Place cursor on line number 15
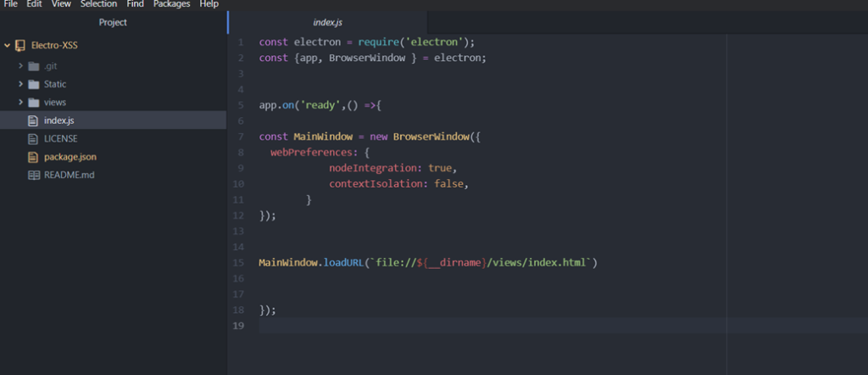This screenshot has width=868, height=375. [241, 263]
